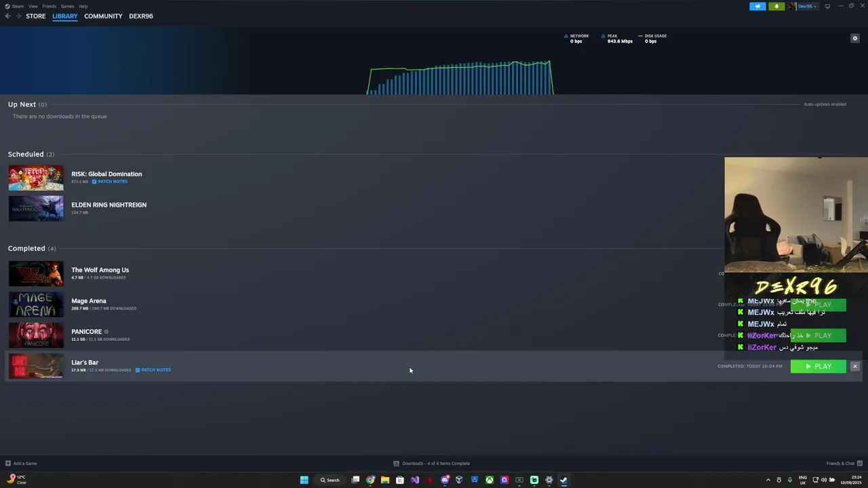The image size is (868, 488).
Task: Open Unity Hub from the taskbar
Action: [459, 480]
